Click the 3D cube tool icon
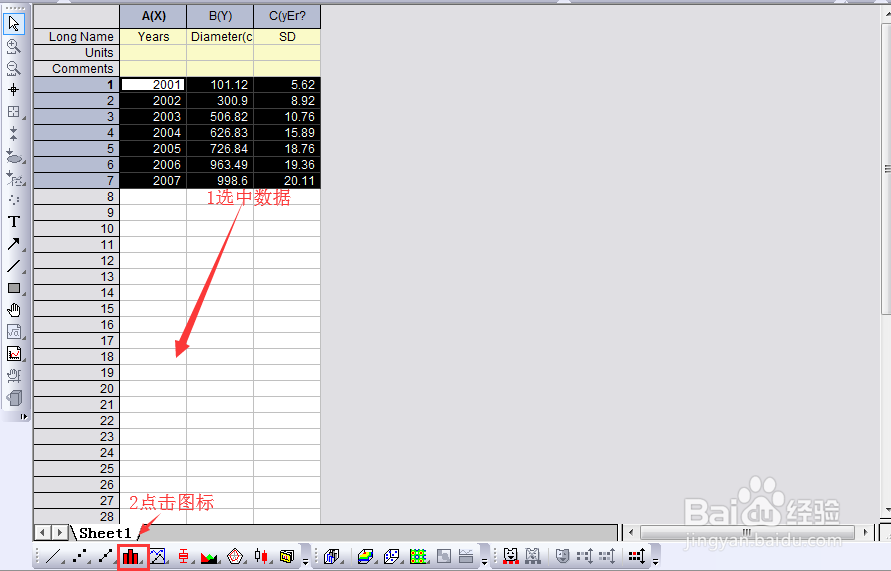Viewport: 891px width, 571px height. pyautogui.click(x=14, y=398)
